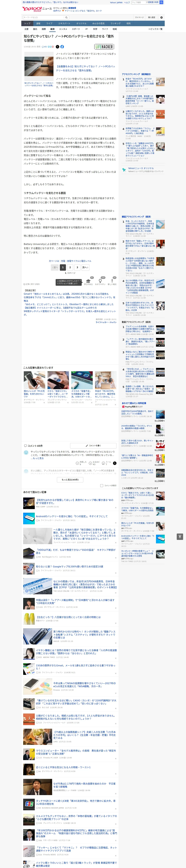This screenshot has height=868, width=186.
Task: Open the ライブ navigation tab
Action: (x=49, y=24)
